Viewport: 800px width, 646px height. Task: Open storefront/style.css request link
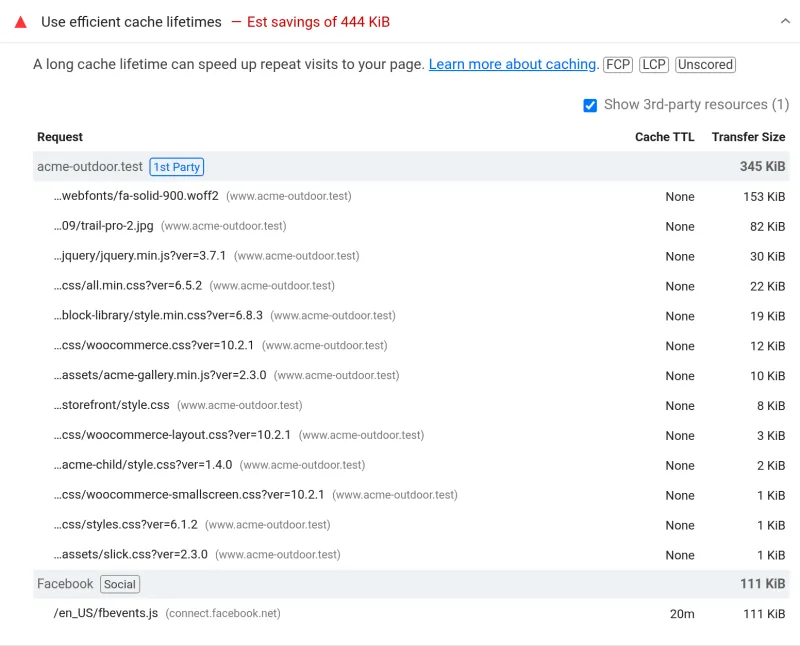tap(111, 405)
